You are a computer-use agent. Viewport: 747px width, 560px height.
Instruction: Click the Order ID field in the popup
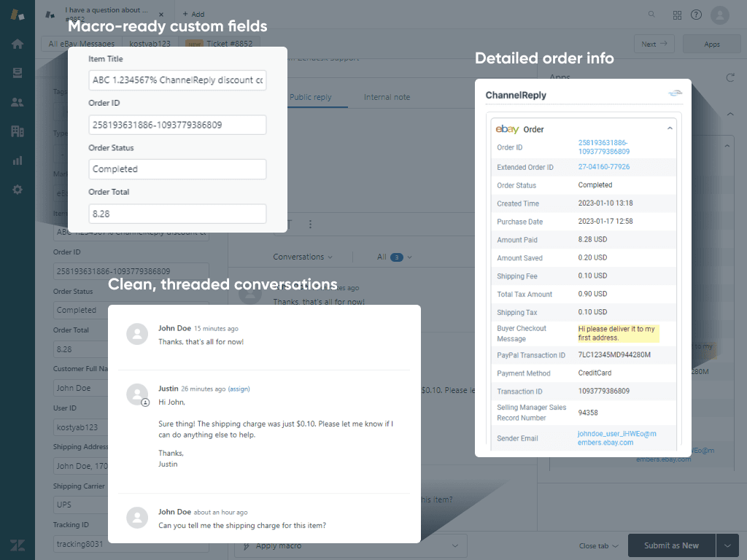tap(177, 125)
